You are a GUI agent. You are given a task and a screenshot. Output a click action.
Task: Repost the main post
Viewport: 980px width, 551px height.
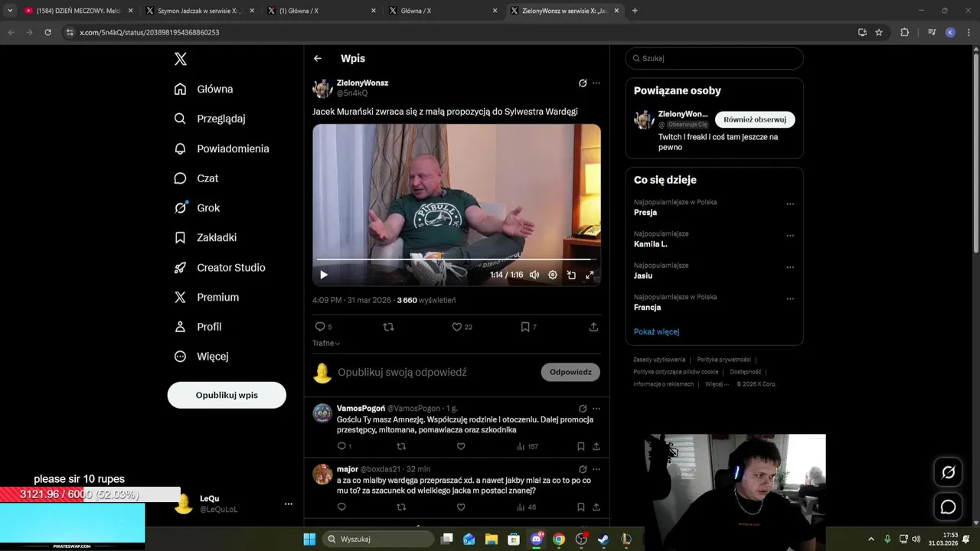point(388,327)
